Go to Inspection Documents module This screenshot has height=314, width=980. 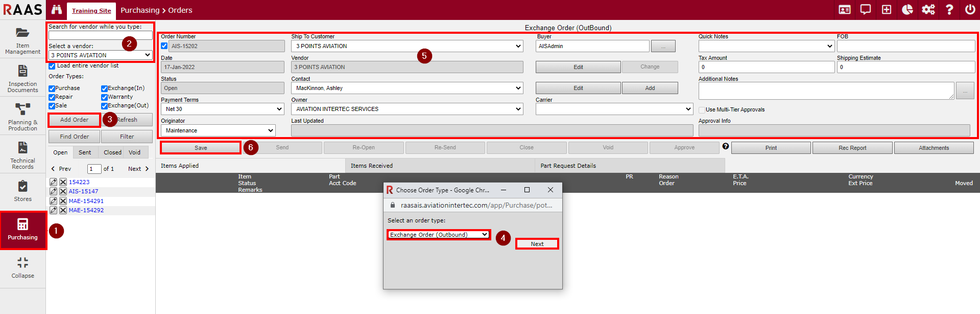click(22, 78)
